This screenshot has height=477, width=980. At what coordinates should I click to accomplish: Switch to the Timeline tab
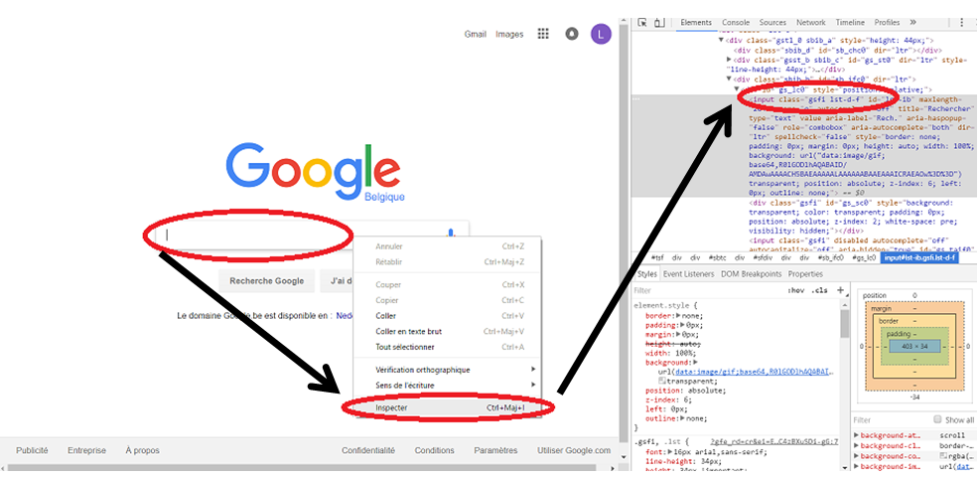[x=851, y=23]
